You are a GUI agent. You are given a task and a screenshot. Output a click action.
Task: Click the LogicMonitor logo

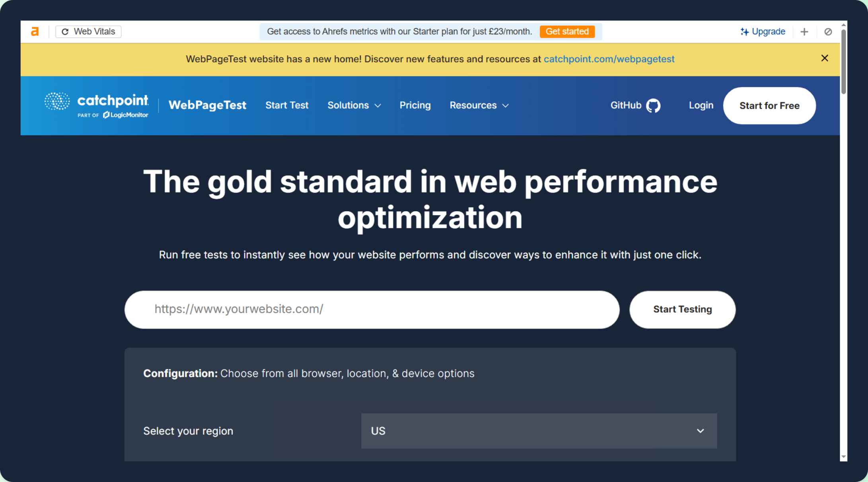126,115
